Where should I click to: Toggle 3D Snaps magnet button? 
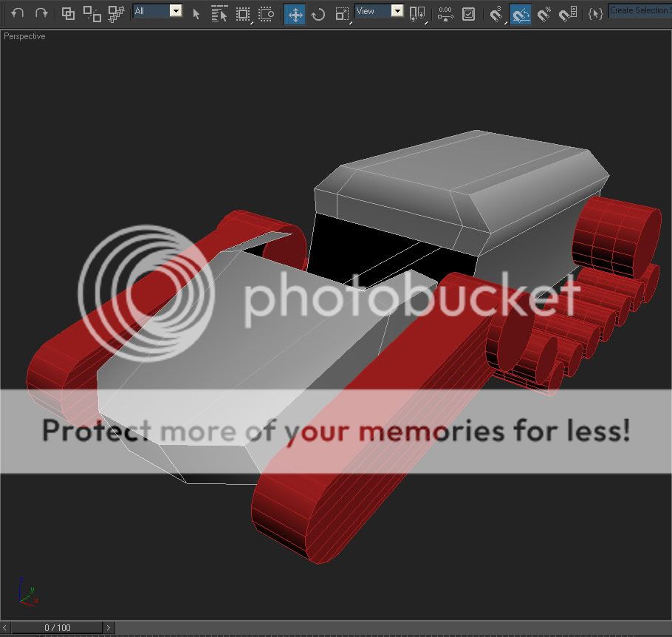coord(497,14)
